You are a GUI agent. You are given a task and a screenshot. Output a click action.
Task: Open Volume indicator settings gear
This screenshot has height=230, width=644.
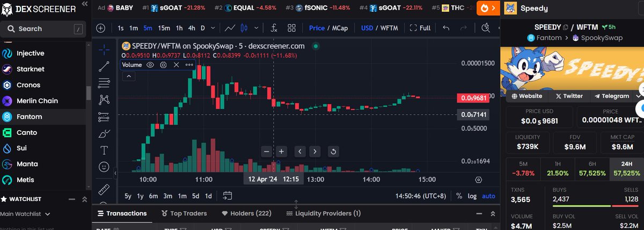[x=163, y=64]
